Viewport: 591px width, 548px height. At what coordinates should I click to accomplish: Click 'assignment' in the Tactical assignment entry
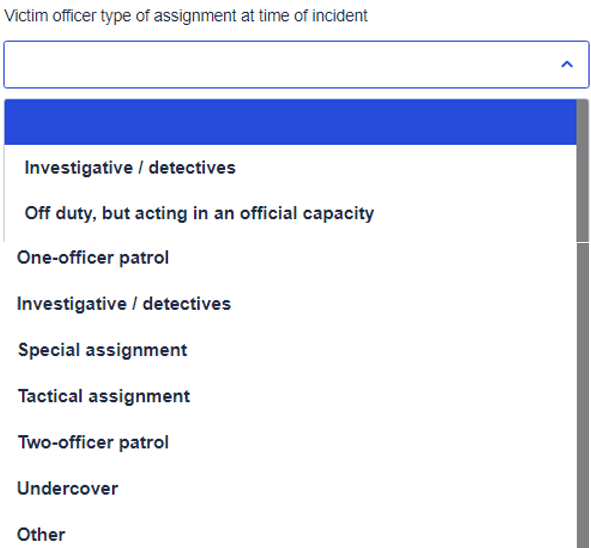click(x=139, y=397)
